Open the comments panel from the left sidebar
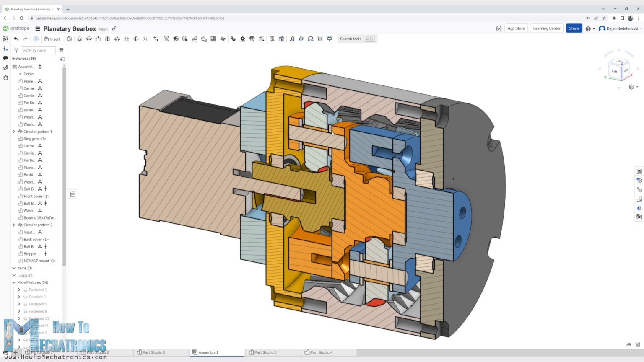 (5, 58)
